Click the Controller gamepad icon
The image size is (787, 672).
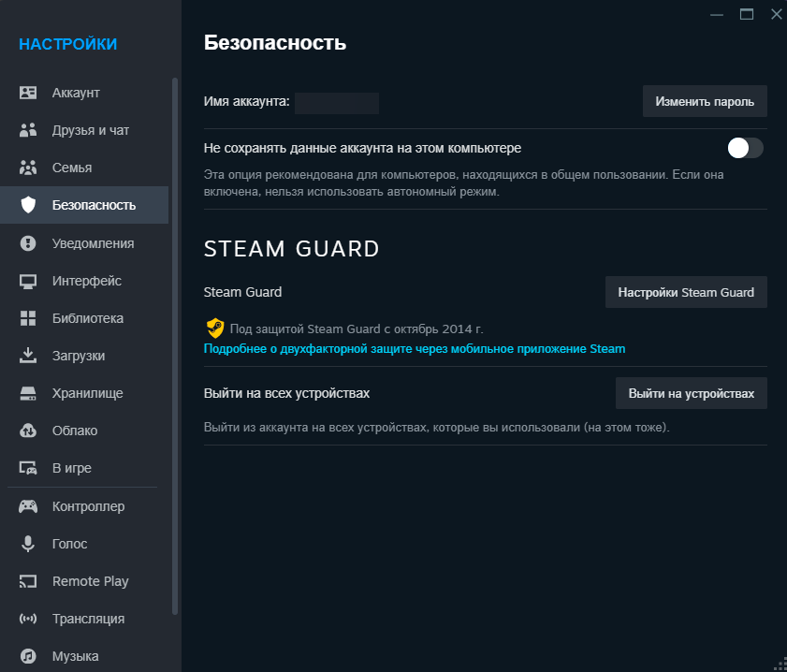coord(27,506)
